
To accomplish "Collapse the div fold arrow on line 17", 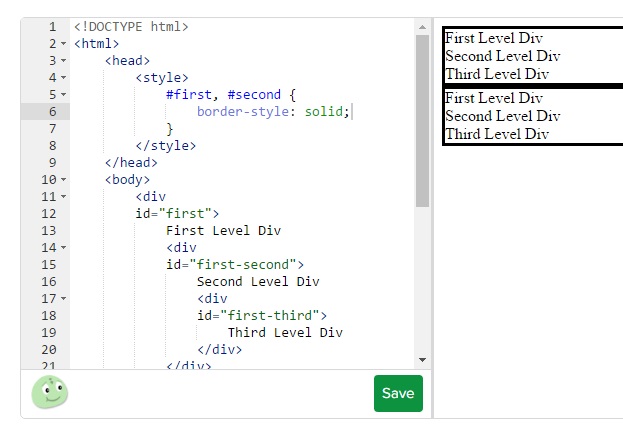I will (64, 298).
